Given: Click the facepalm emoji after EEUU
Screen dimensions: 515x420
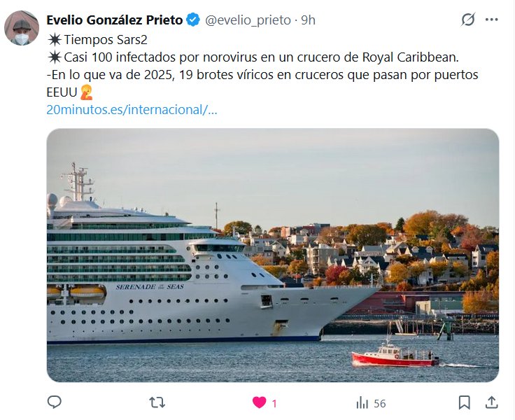Looking at the screenshot, I should tap(87, 92).
